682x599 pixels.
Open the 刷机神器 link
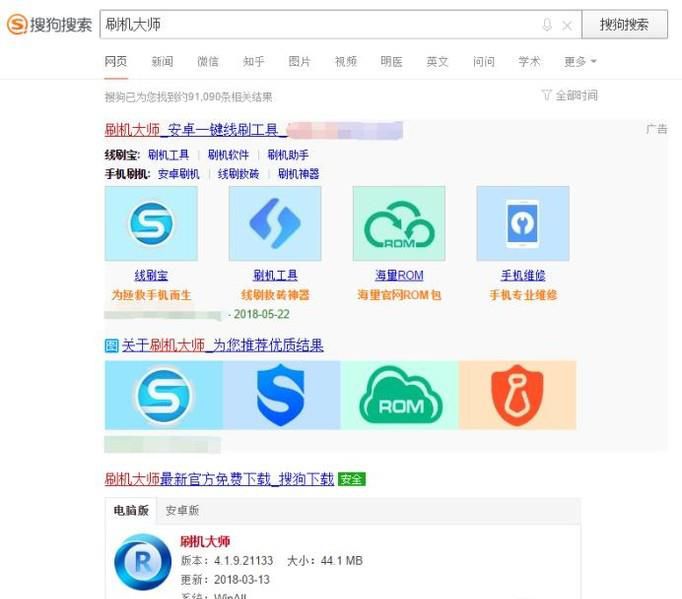coord(298,174)
